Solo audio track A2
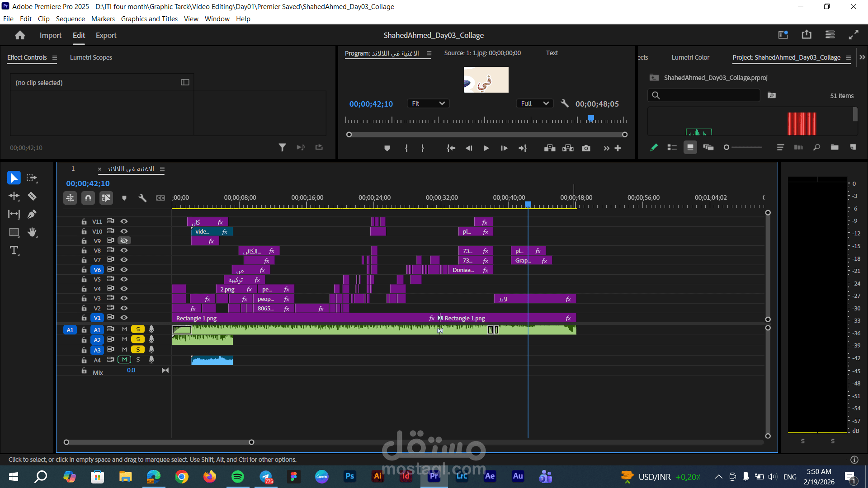 tap(138, 339)
